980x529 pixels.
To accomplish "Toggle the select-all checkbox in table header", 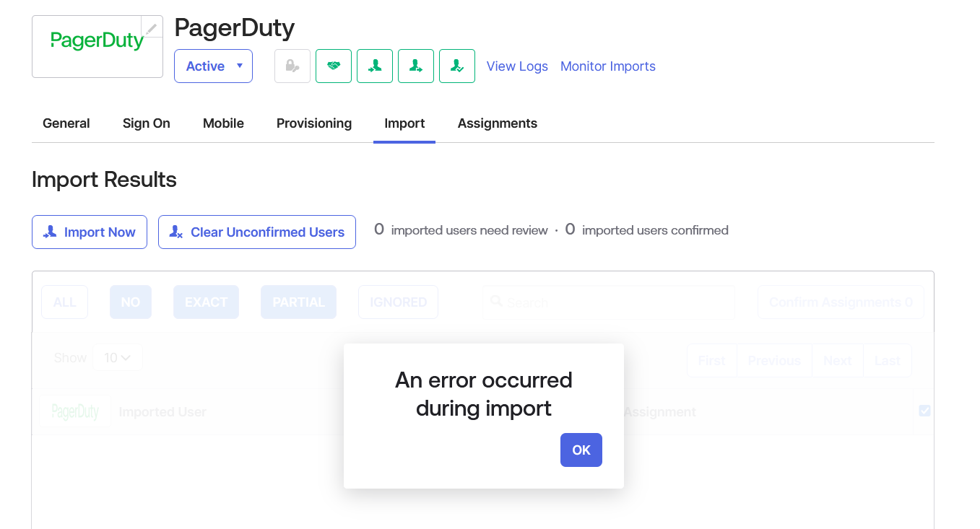I will click(924, 411).
